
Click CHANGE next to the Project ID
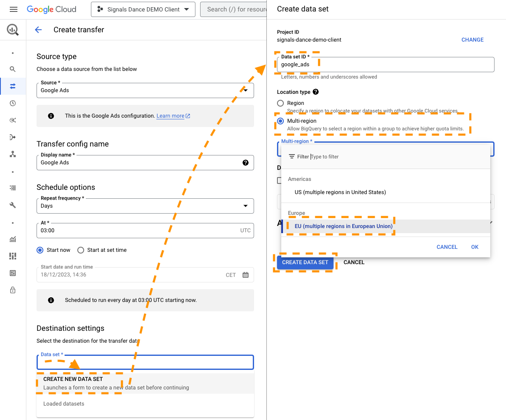(472, 39)
